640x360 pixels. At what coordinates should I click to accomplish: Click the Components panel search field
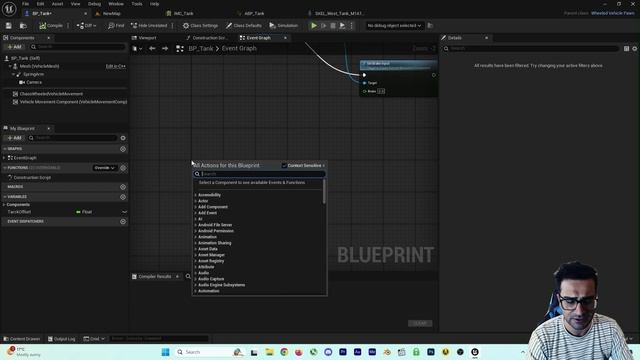tap(78, 47)
